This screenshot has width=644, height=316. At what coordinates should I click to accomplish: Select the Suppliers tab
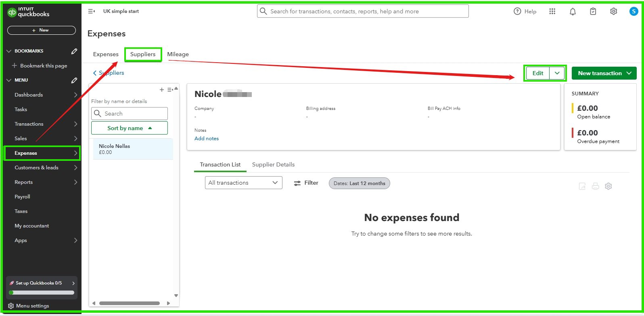tap(143, 54)
